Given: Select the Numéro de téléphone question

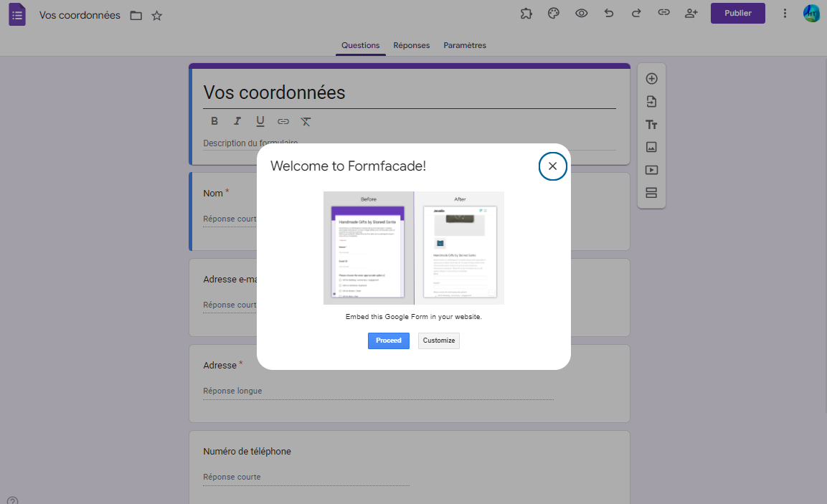Looking at the screenshot, I should click(410, 467).
